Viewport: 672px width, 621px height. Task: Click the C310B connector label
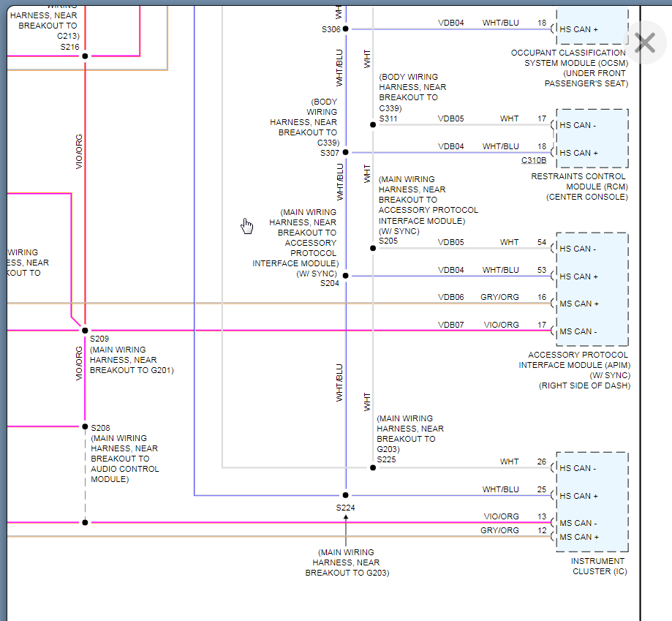coord(534,161)
